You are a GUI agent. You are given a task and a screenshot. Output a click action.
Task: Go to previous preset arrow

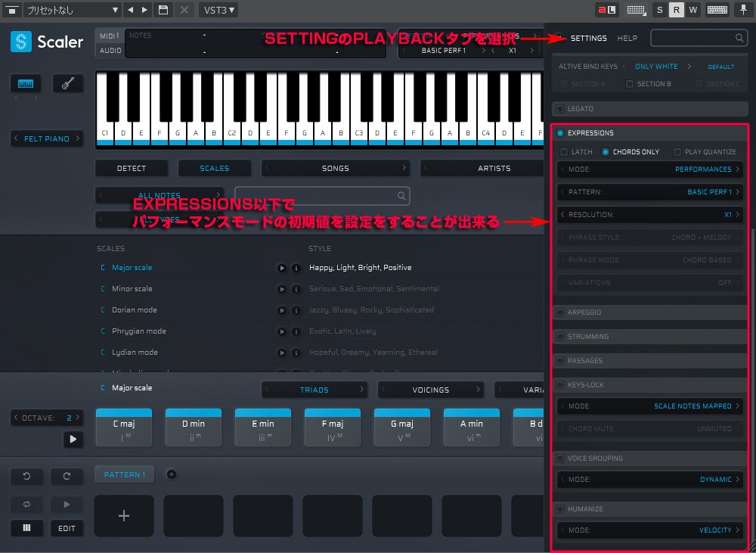coord(130,10)
